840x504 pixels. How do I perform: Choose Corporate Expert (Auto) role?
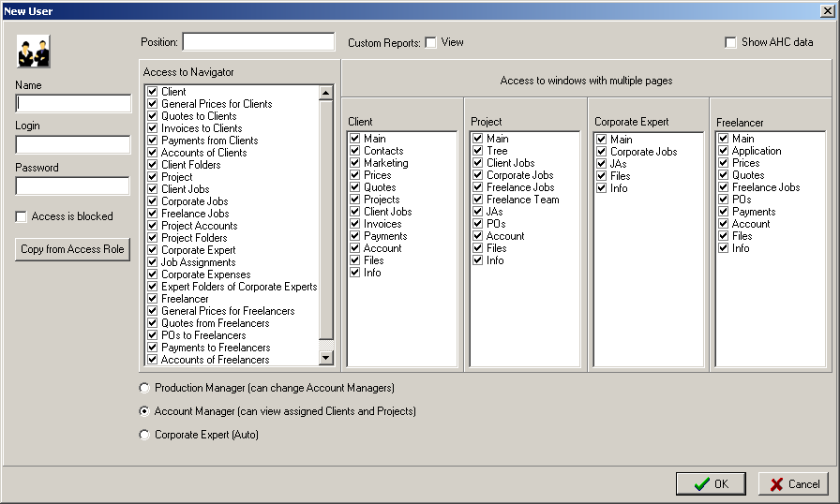pyautogui.click(x=143, y=435)
